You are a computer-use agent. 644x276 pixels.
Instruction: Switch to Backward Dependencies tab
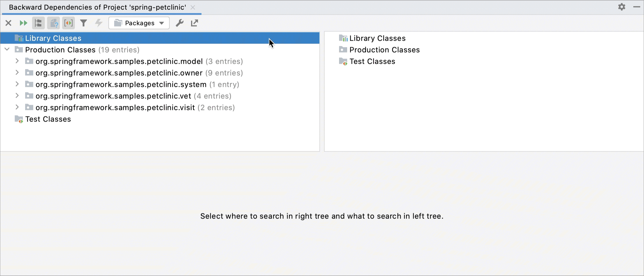[x=97, y=7]
